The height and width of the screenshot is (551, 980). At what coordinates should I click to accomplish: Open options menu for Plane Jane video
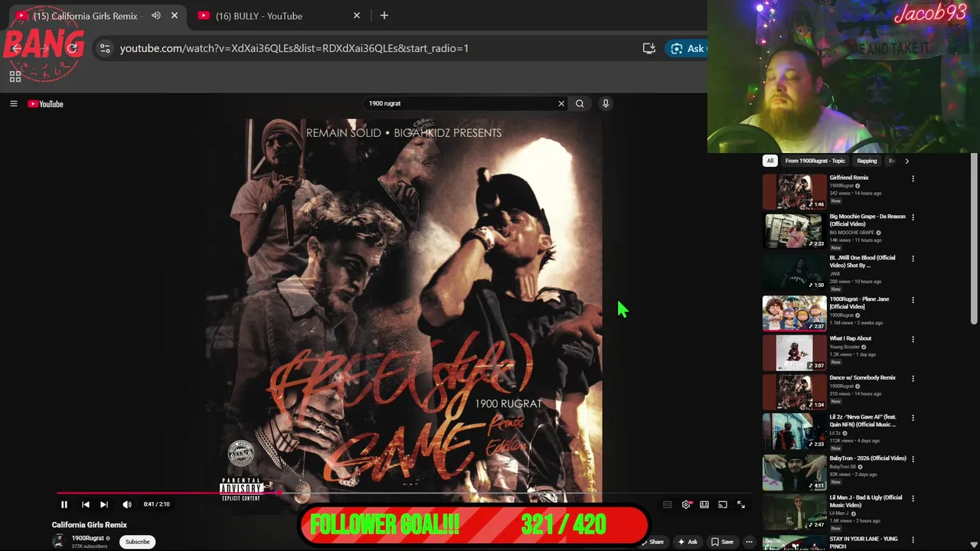913,300
